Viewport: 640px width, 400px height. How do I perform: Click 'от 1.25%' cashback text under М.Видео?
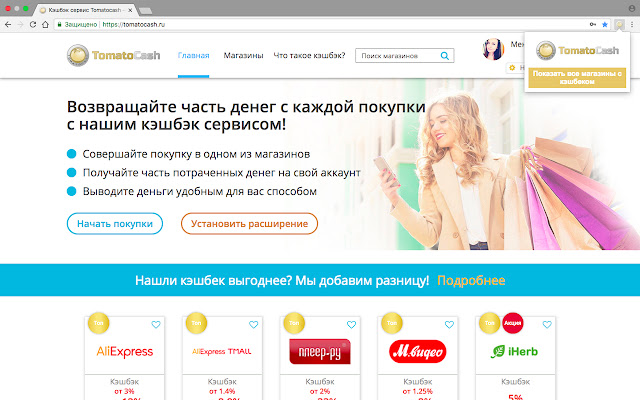(x=418, y=391)
